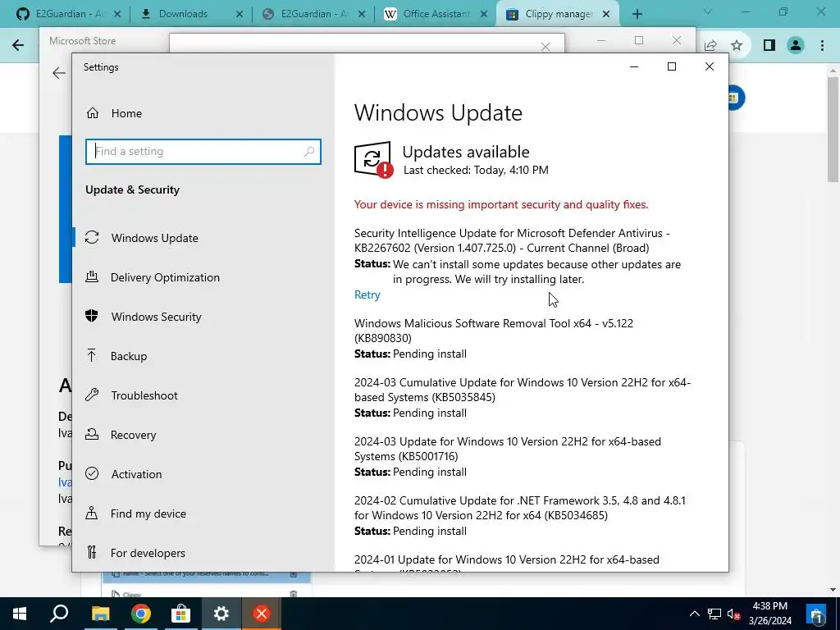The height and width of the screenshot is (630, 840).
Task: Click the Backup upload arrow icon
Action: pos(92,355)
